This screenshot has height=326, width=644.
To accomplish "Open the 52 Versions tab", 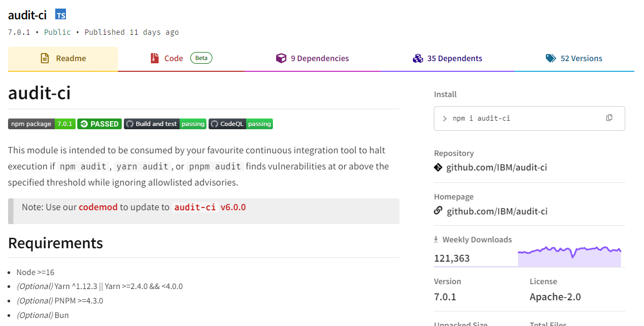I will click(581, 58).
